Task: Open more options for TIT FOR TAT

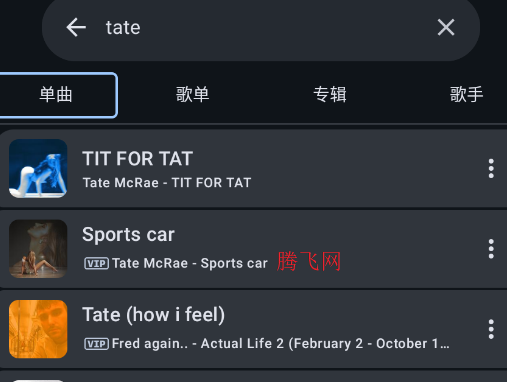Action: point(491,168)
